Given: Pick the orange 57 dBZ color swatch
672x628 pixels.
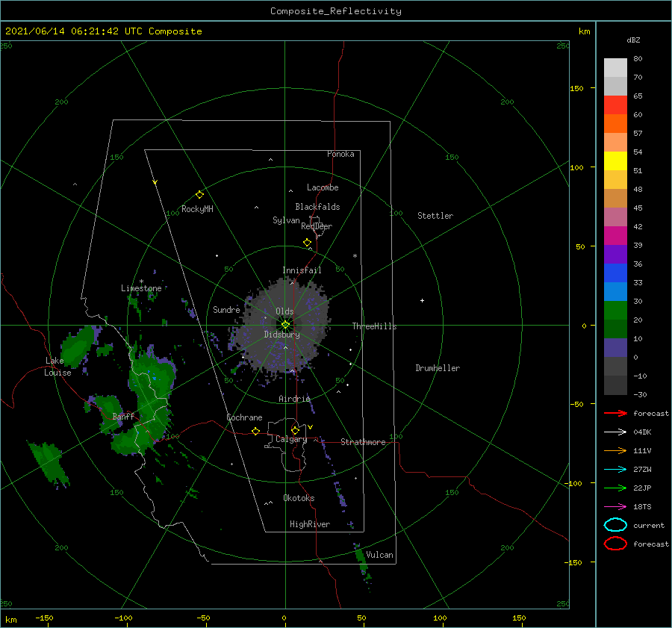Looking at the screenshot, I should [615, 123].
